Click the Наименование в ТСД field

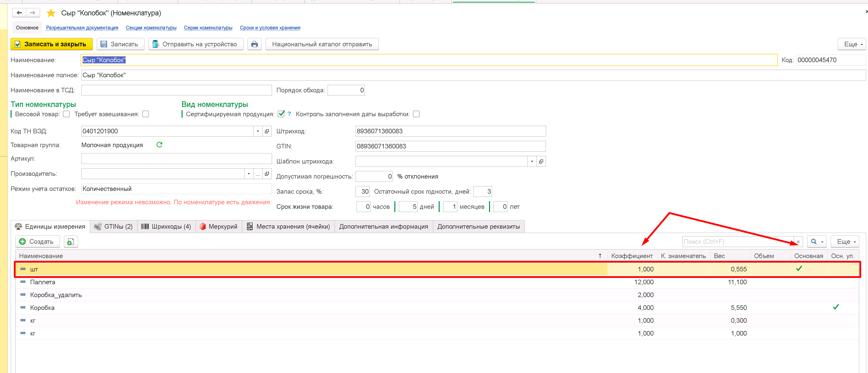click(x=176, y=90)
